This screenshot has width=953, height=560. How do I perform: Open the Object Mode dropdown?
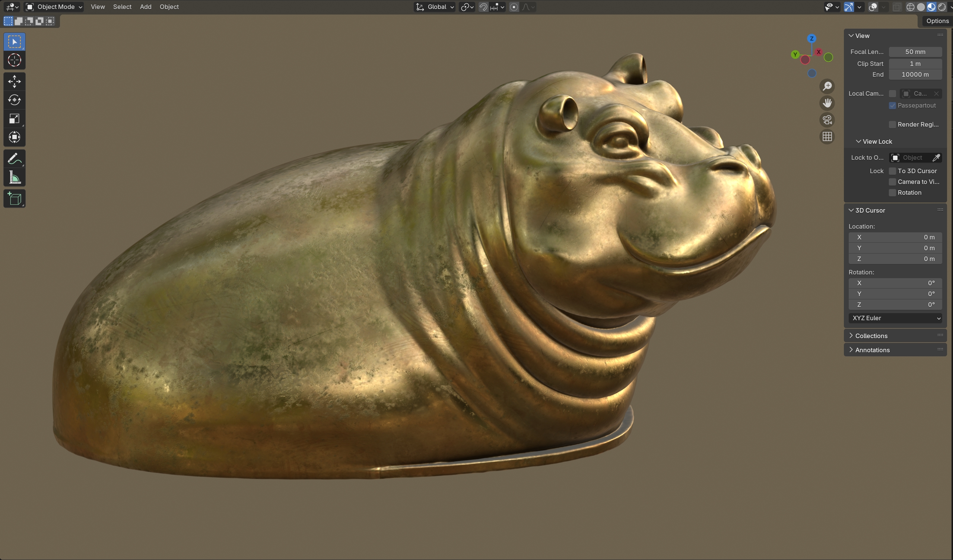[x=54, y=7]
